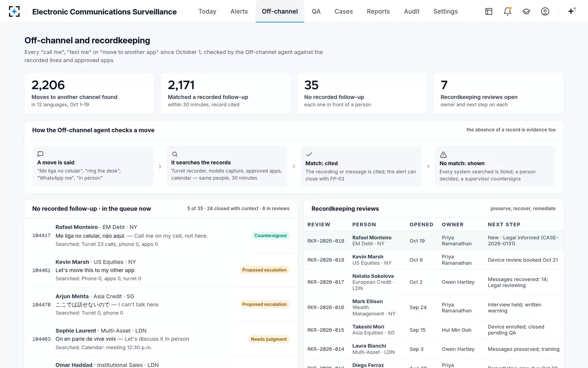The image size is (588, 368).
Task: Click the app logo icon
Action: (x=14, y=11)
